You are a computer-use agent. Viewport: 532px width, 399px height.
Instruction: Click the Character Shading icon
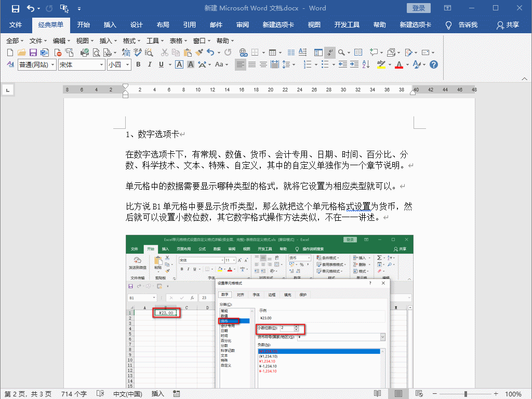point(191,64)
